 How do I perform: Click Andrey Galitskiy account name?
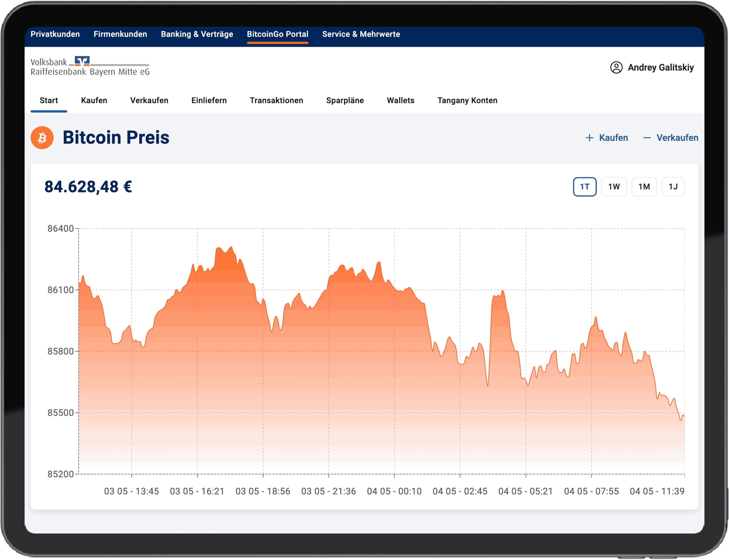pos(660,67)
